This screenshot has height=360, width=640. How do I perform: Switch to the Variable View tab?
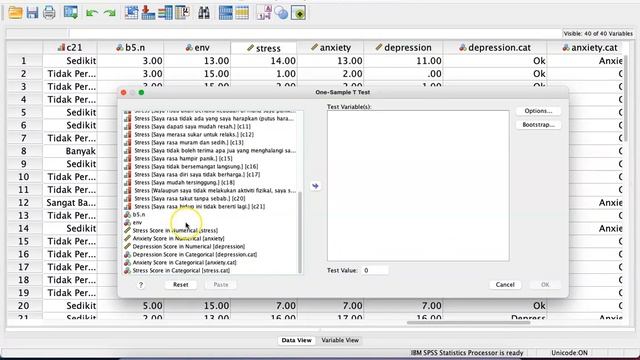(340, 340)
